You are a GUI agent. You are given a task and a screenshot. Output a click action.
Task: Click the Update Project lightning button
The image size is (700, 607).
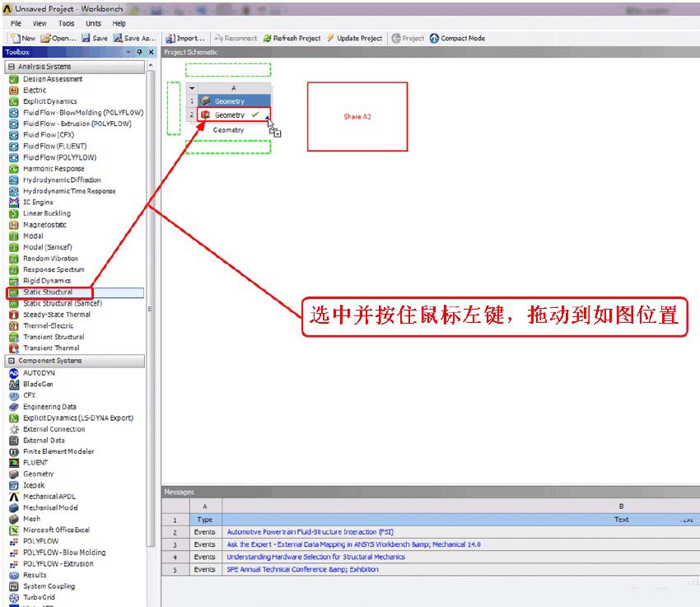(x=354, y=39)
